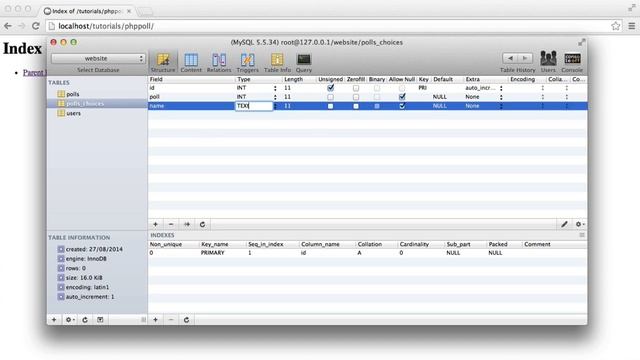Add a new field with plus button
This screenshot has height=360, width=640.
click(x=156, y=224)
